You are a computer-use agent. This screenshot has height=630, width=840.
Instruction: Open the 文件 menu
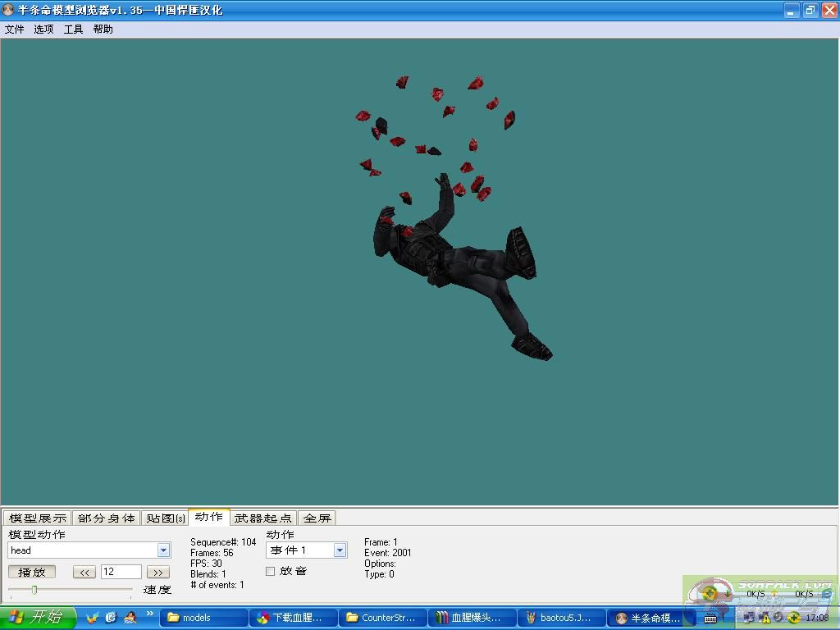(15, 30)
